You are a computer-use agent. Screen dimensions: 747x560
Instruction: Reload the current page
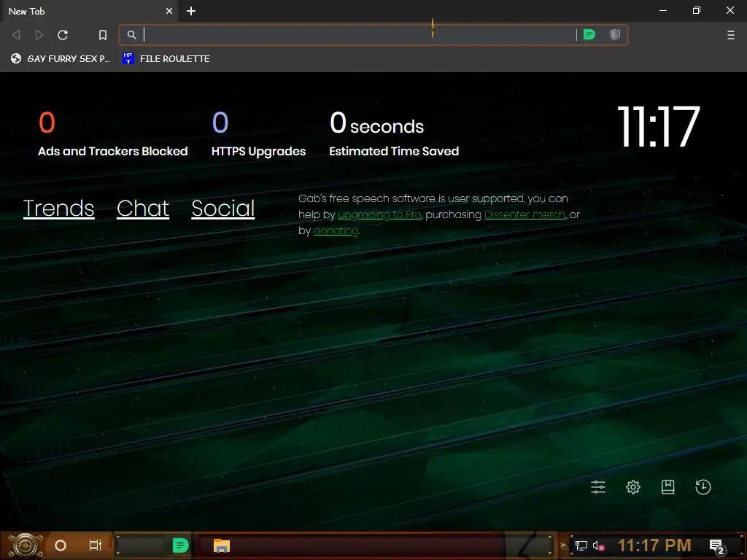(63, 35)
